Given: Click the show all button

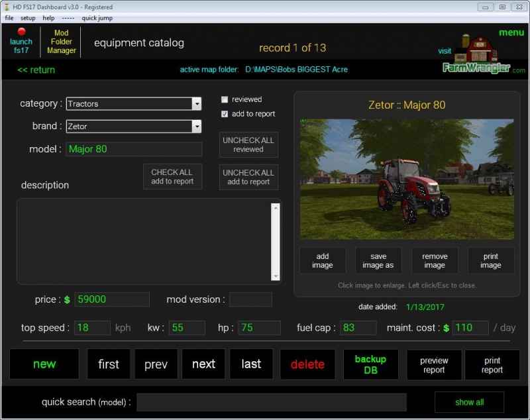Looking at the screenshot, I should (470, 402).
